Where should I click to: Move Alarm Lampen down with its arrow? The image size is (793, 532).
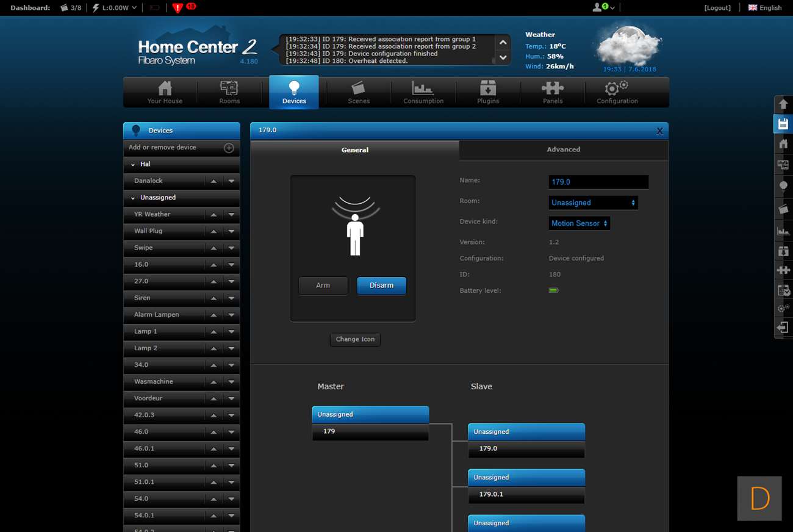tap(231, 315)
